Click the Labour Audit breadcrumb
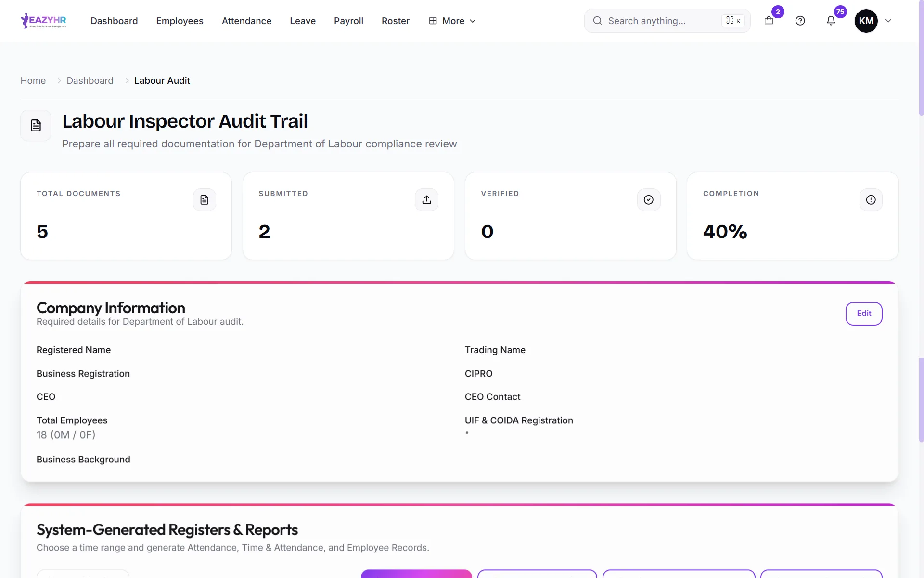Image resolution: width=924 pixels, height=578 pixels. coord(162,80)
